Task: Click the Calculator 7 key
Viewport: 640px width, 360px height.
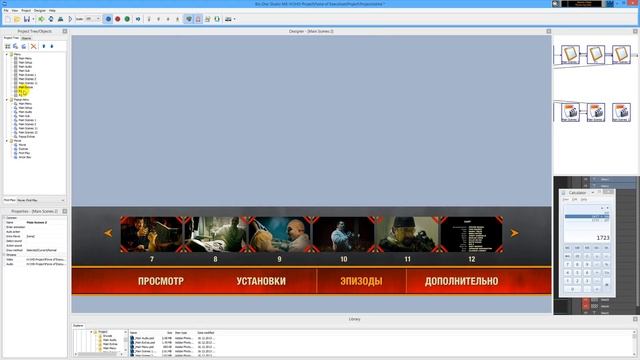Action: click(x=567, y=264)
